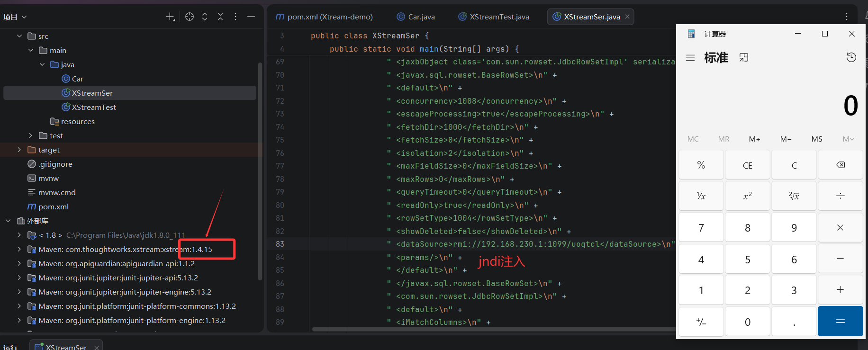Open project panel options kebab menu
The image size is (868, 350).
tap(235, 17)
